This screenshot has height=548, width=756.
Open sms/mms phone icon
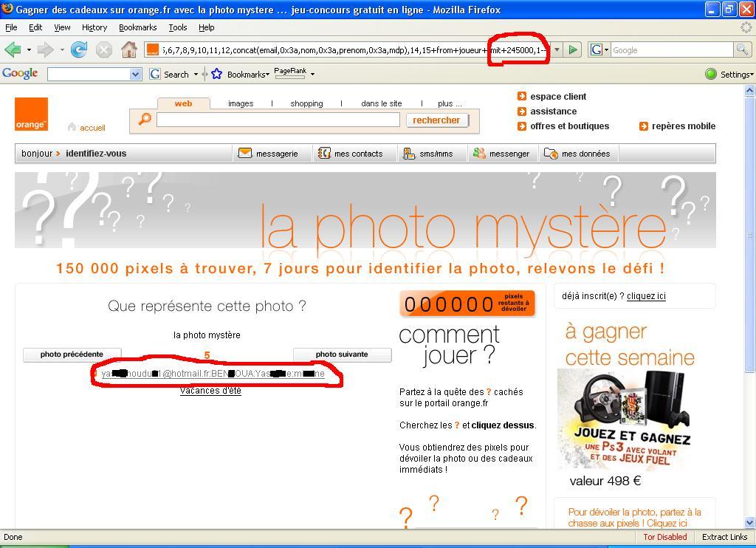pyautogui.click(x=409, y=154)
